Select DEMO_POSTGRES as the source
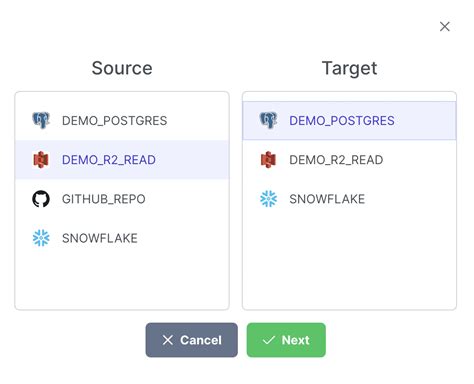474x384 pixels. tap(122, 121)
